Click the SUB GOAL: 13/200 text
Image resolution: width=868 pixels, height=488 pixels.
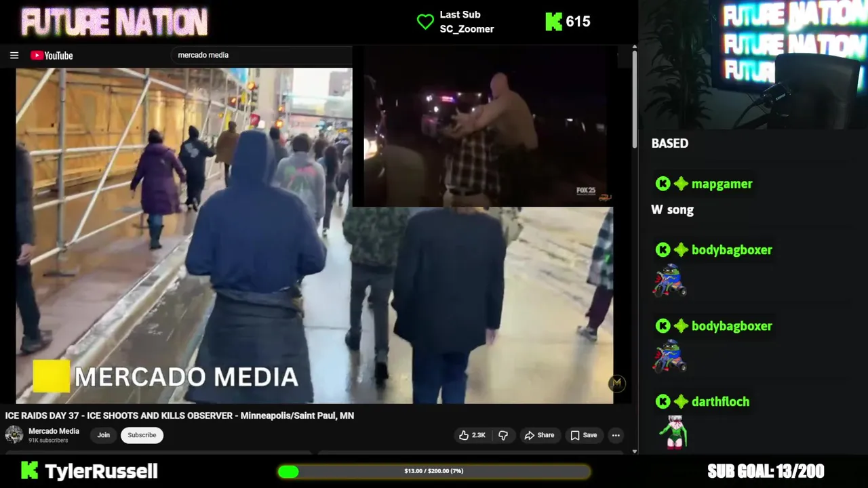[x=766, y=471]
